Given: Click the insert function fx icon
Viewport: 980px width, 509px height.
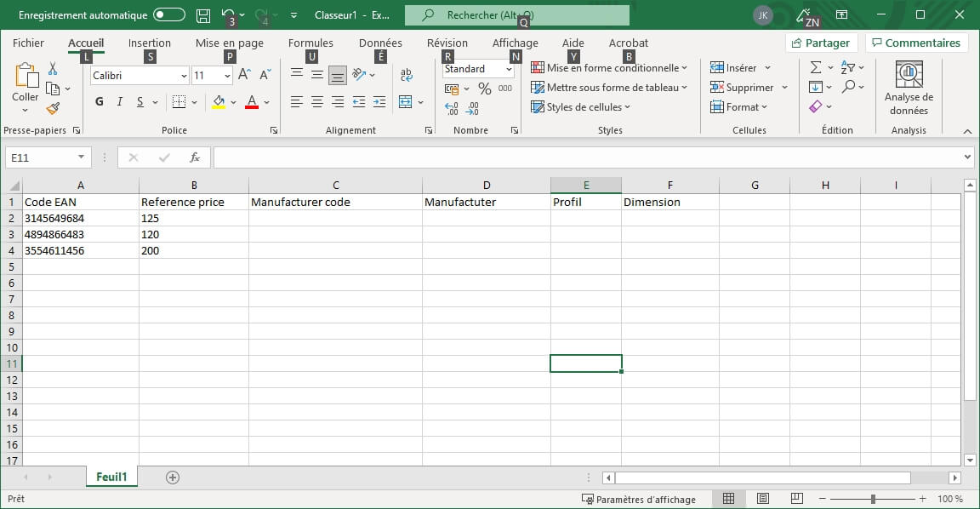Looking at the screenshot, I should tap(194, 157).
